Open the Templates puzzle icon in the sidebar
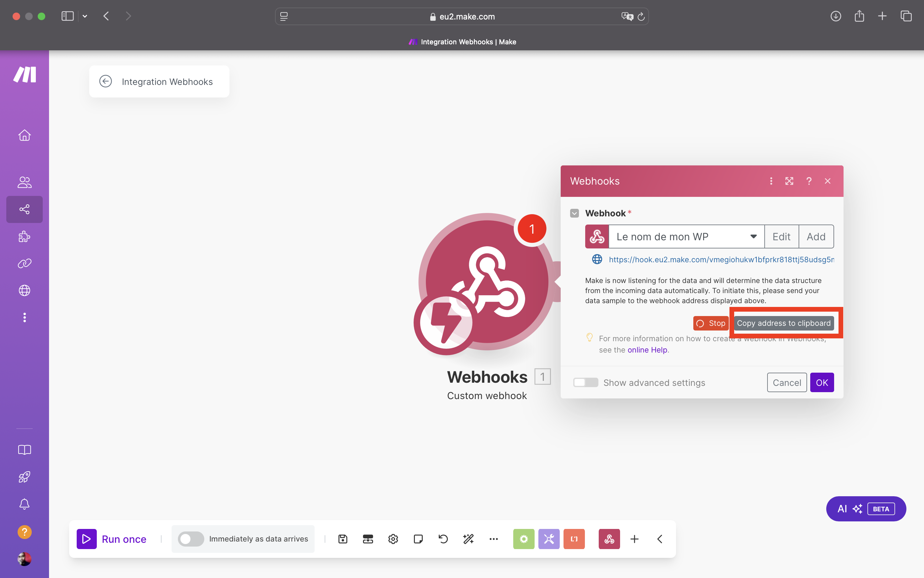This screenshot has height=578, width=924. (x=25, y=236)
